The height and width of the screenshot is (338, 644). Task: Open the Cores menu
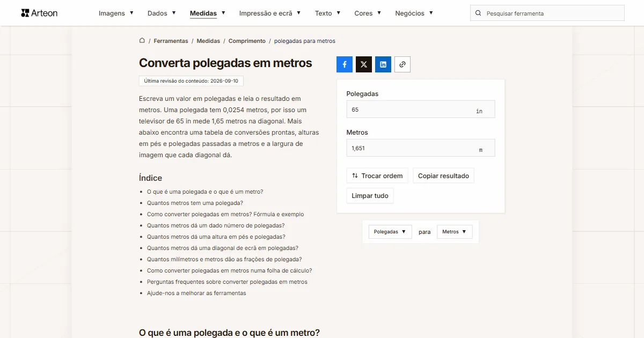tap(368, 13)
